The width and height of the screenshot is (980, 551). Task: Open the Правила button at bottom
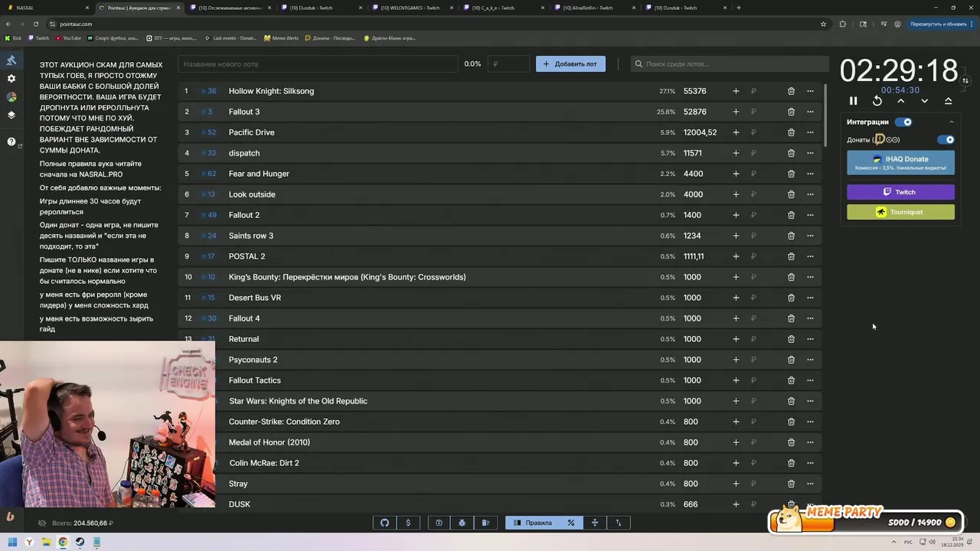(532, 523)
